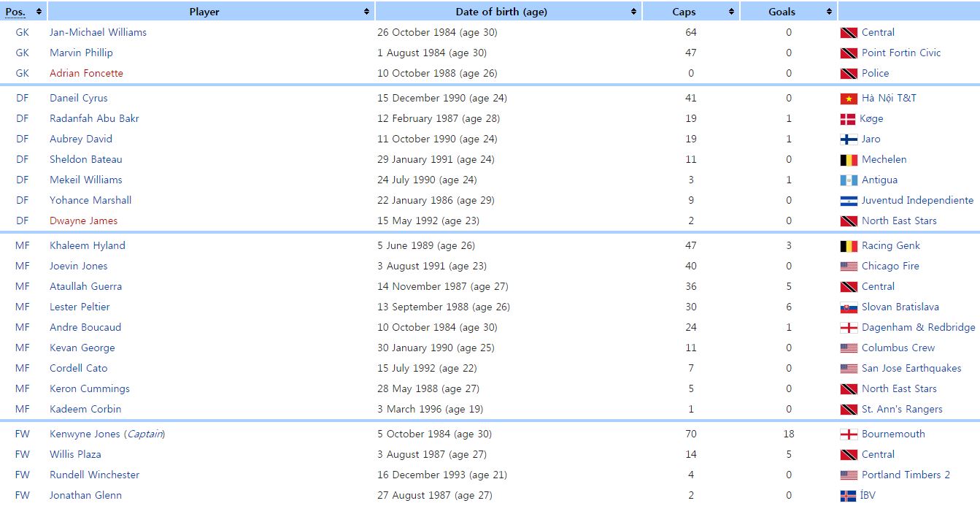Click England flag icon beside Bournemouth

[849, 434]
